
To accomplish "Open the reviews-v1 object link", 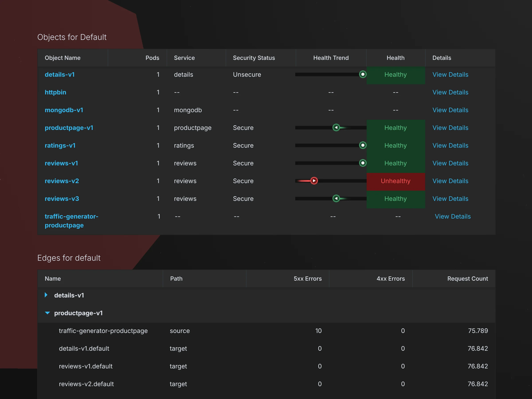I will [x=61, y=163].
